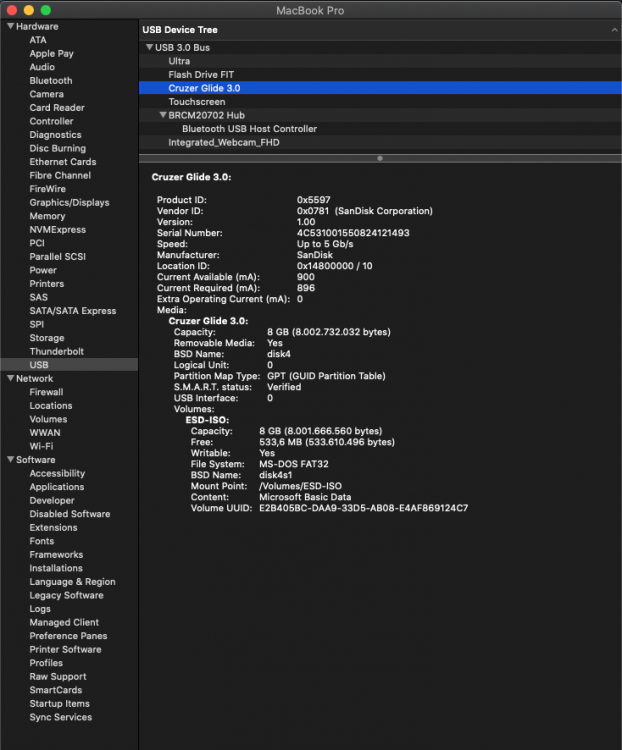Open Wi-Fi under the Network section
622x750 pixels.
(x=41, y=446)
